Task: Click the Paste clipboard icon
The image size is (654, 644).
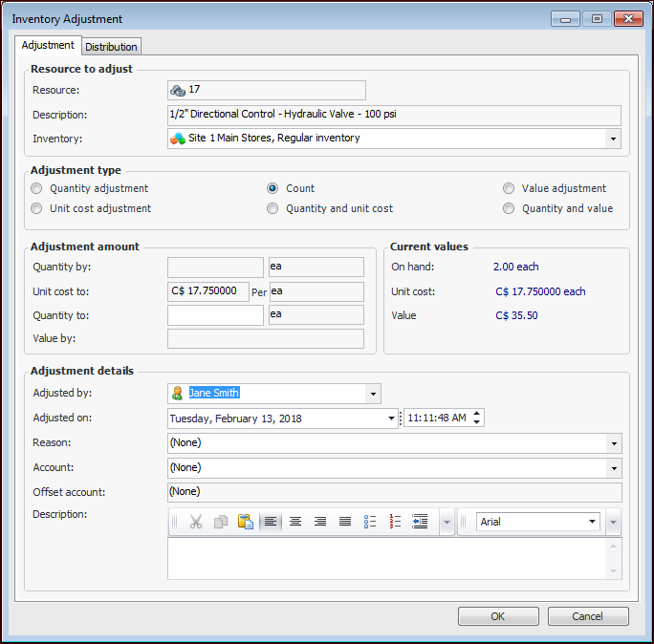Action: tap(246, 522)
